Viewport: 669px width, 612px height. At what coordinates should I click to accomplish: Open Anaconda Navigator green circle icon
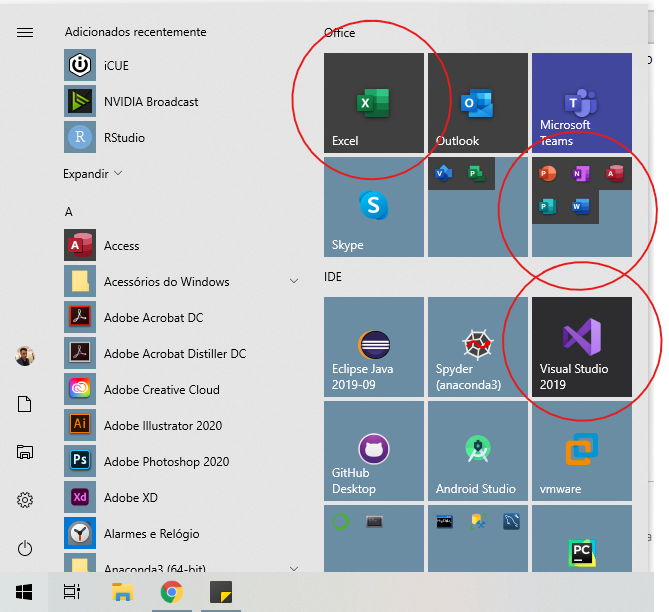(340, 522)
